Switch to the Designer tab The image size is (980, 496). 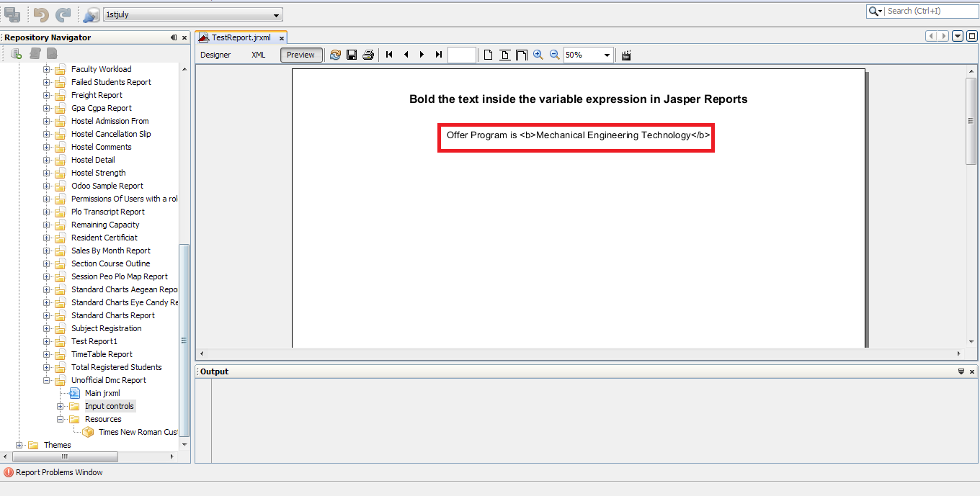pyautogui.click(x=215, y=54)
